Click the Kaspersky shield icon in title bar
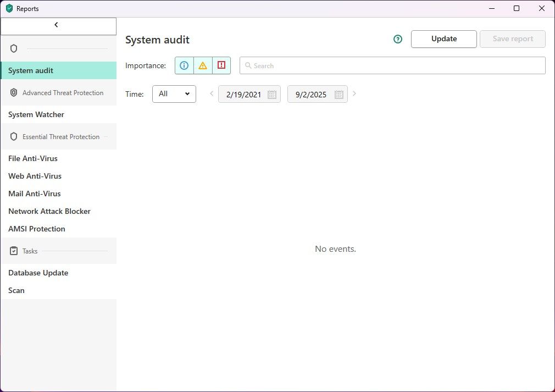 9,8
